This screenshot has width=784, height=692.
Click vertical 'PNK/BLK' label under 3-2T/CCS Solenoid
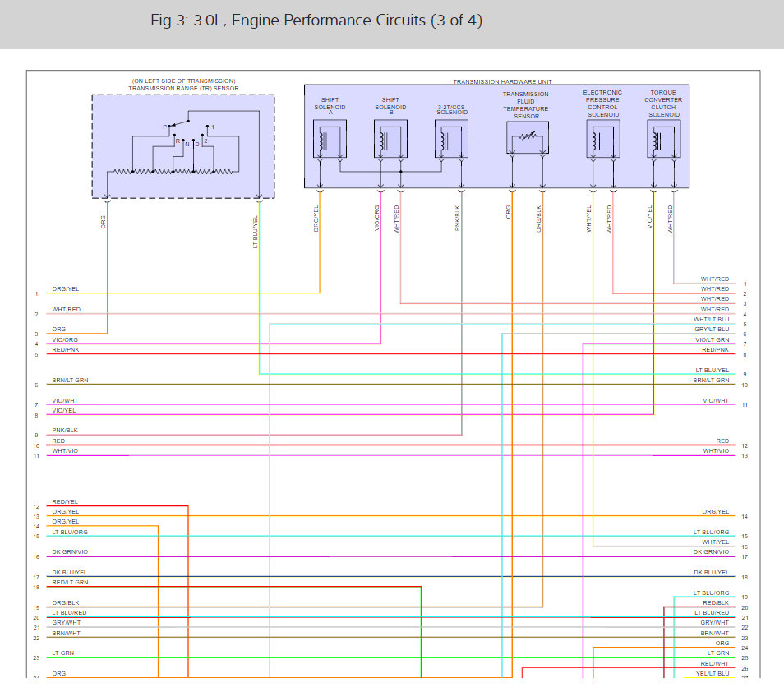458,218
